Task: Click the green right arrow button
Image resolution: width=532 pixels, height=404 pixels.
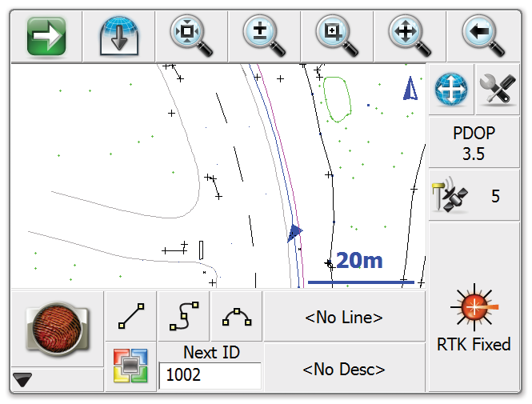Action: pyautogui.click(x=46, y=37)
